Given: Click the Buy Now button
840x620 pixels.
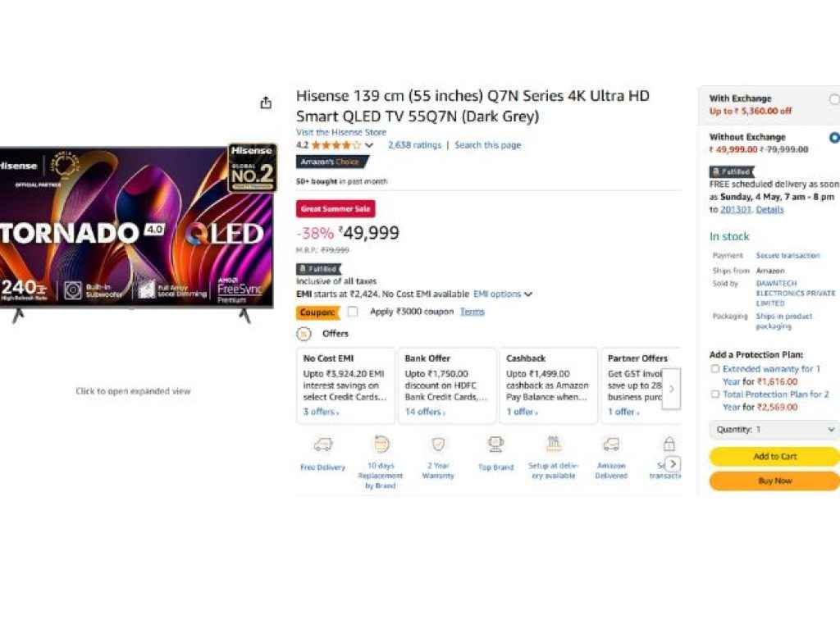Looking at the screenshot, I should pyautogui.click(x=774, y=481).
